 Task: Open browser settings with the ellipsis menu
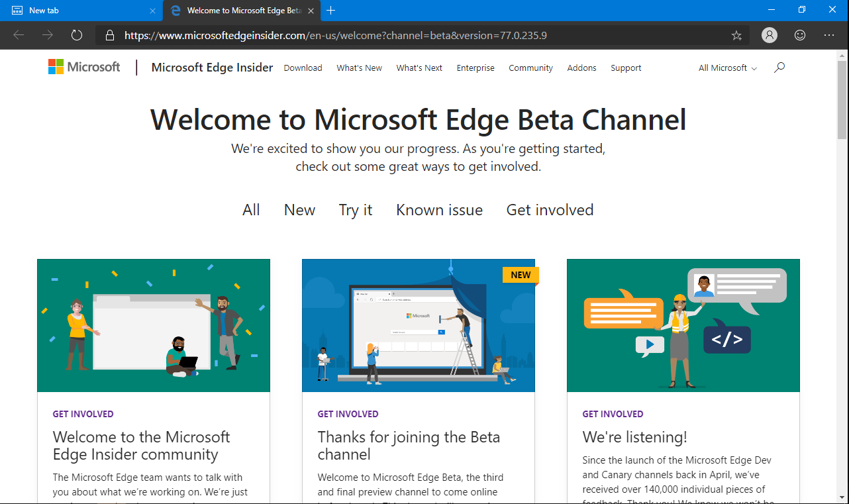pyautogui.click(x=829, y=35)
